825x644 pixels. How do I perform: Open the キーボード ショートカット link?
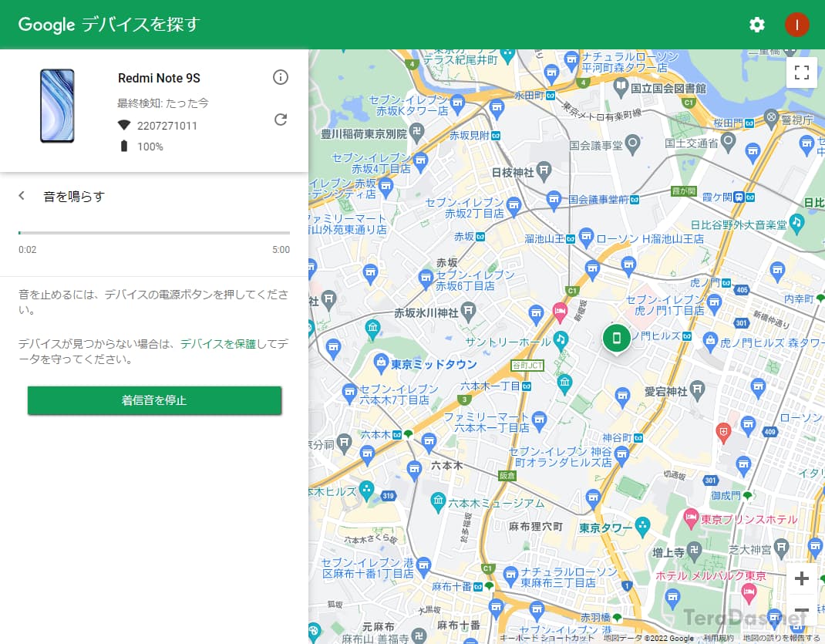[546, 638]
